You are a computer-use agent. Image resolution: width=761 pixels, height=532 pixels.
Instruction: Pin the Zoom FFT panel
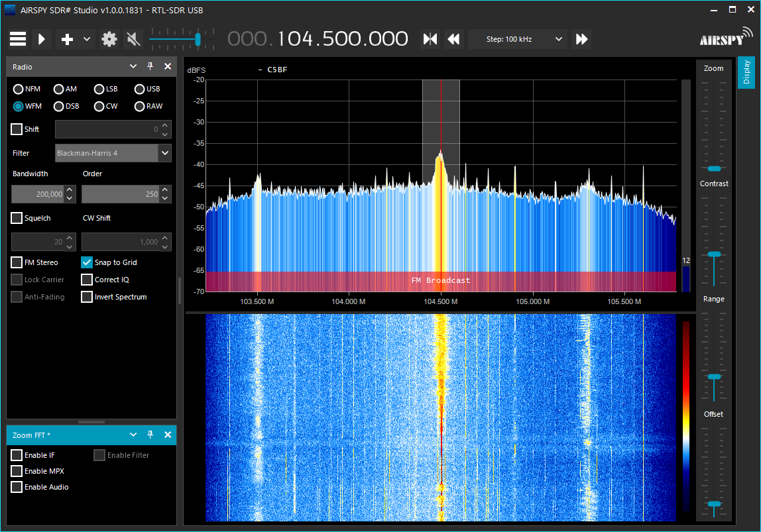(x=150, y=435)
